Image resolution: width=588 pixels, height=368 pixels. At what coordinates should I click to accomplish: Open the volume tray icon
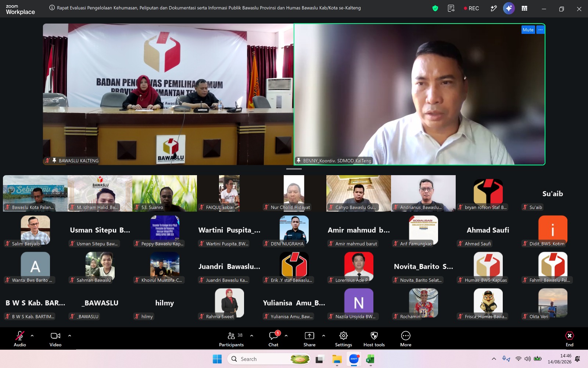[528, 359]
